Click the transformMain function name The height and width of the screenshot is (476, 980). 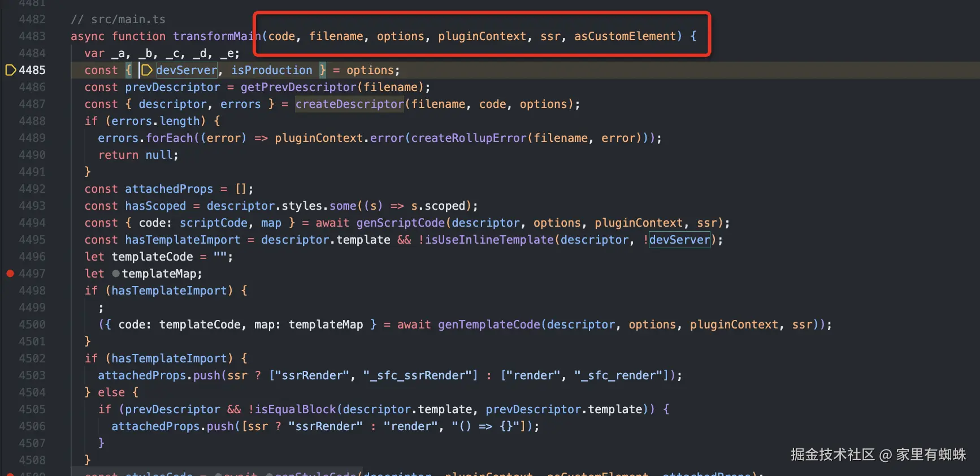click(x=217, y=36)
